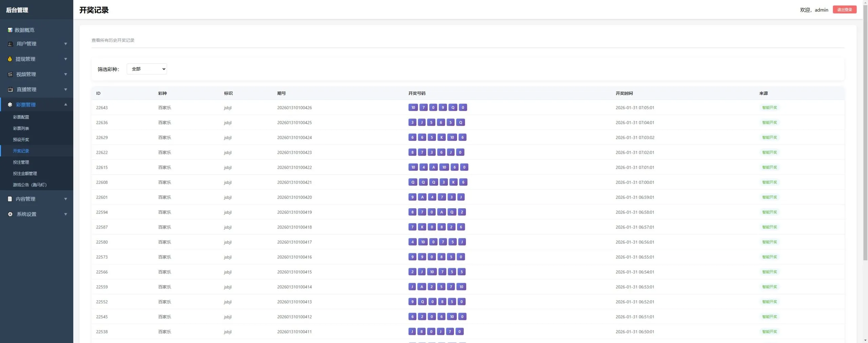Viewport: 868px width, 343px height.
Task: Click the 开奖号码 column header
Action: tap(417, 93)
